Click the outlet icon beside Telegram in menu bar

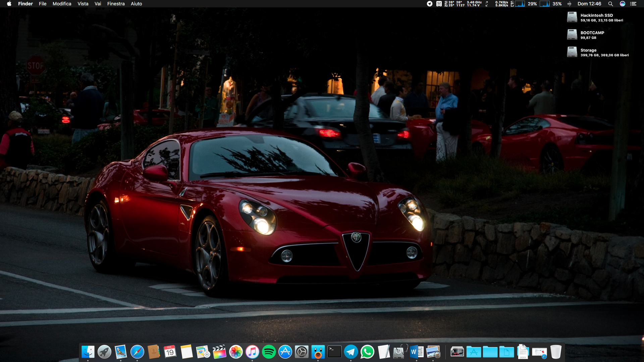tap(439, 4)
